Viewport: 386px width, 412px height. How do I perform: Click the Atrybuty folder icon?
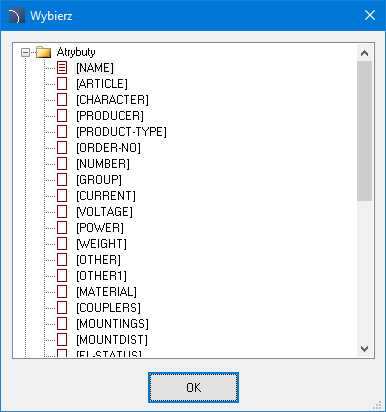click(x=43, y=52)
